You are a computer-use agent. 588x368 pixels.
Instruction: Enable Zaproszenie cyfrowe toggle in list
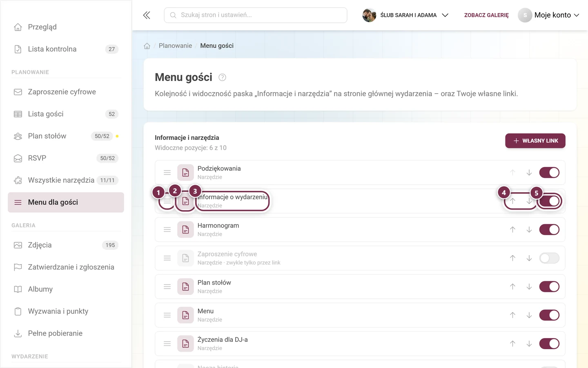(x=549, y=258)
